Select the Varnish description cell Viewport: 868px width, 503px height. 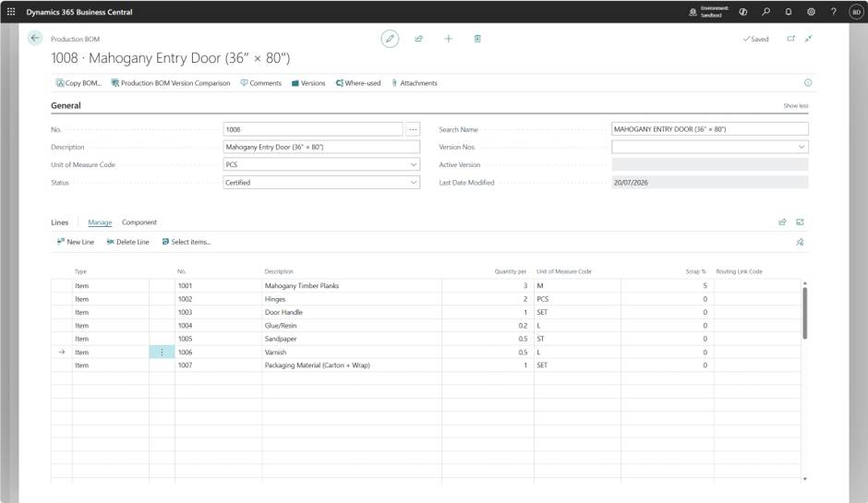352,353
